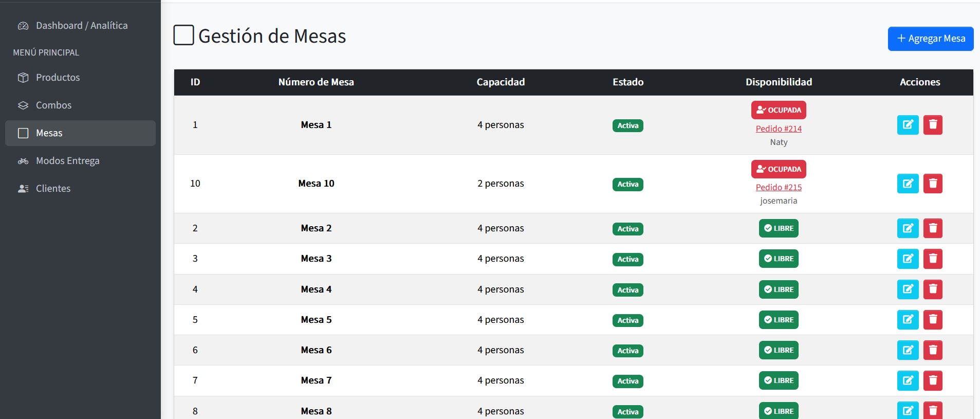Navigate to Clientes in the sidebar

coord(80,189)
